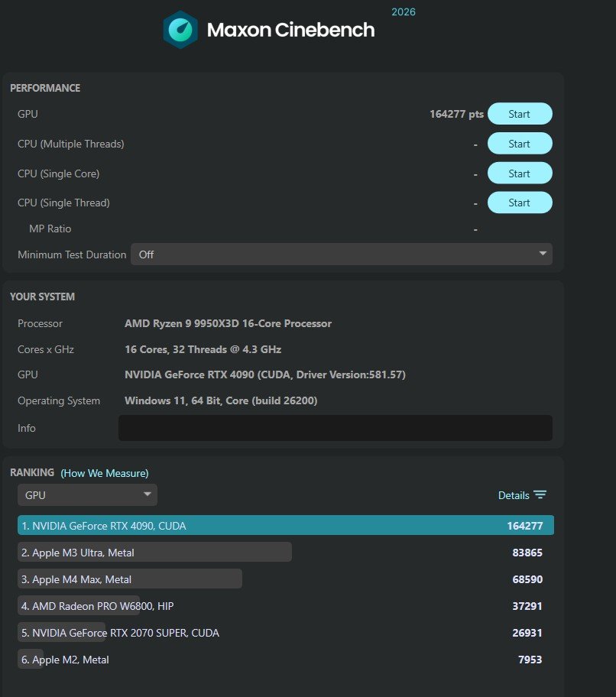Select the Apple M2, Metal ranking row

coord(286,660)
